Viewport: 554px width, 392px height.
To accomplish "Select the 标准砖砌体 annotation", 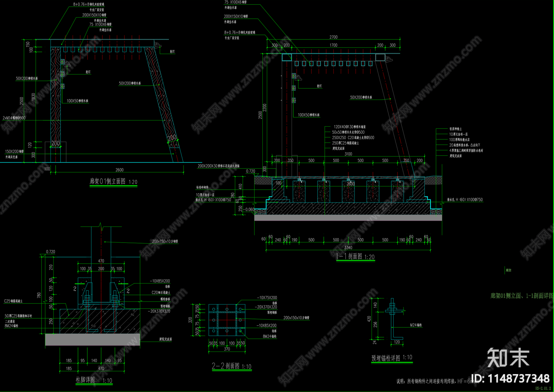I will pos(202,188).
